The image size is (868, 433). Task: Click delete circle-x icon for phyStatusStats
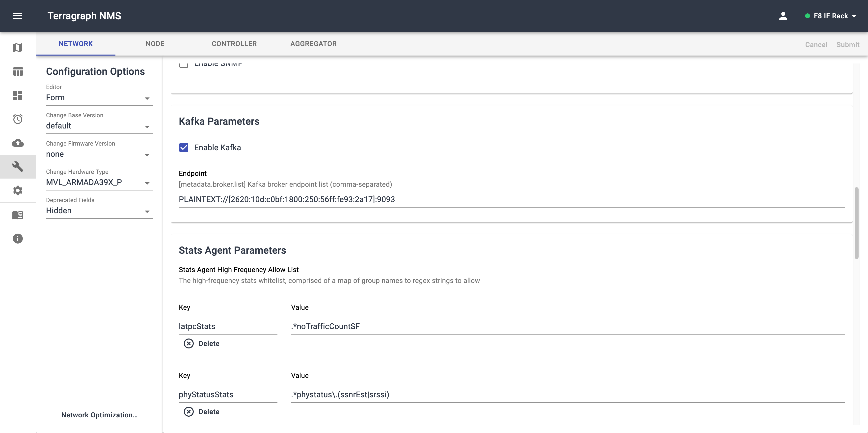tap(189, 412)
